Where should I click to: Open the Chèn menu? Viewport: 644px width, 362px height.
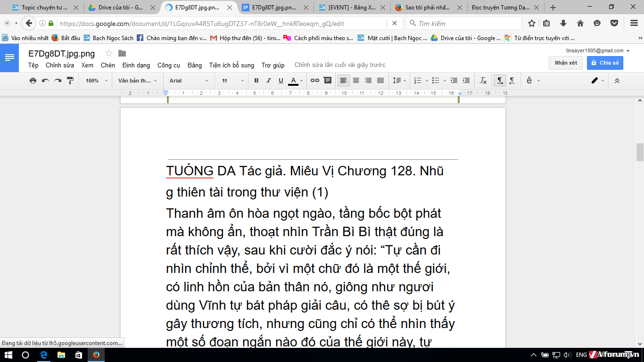107,66
